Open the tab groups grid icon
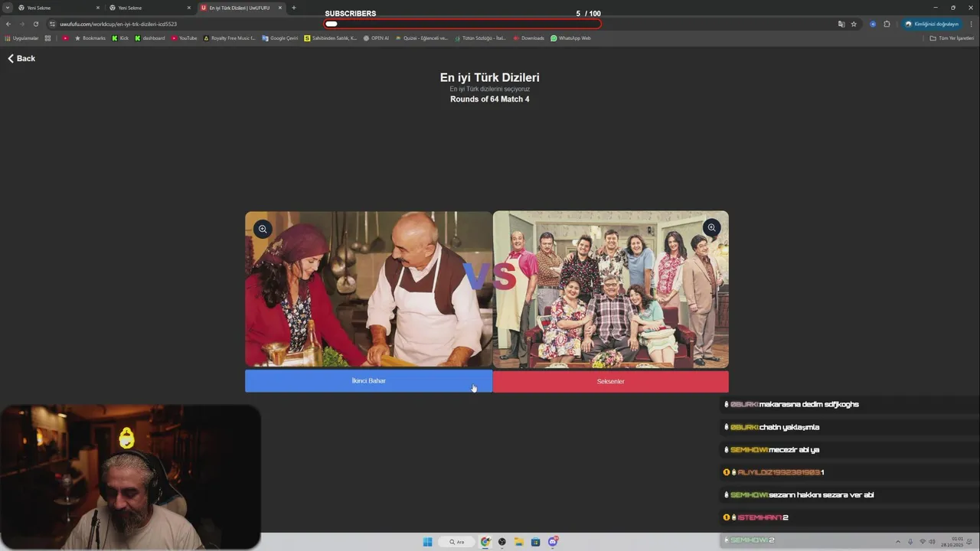The image size is (980, 551). (x=47, y=38)
